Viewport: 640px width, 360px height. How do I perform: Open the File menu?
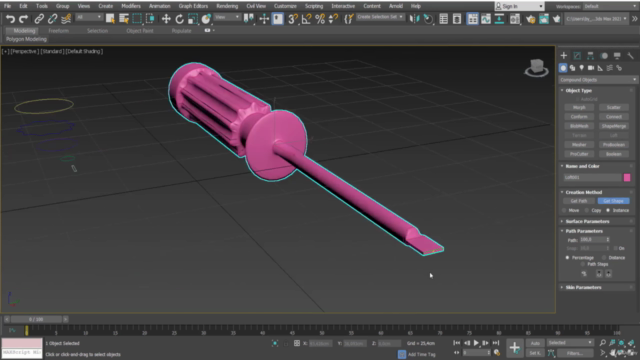pyautogui.click(x=7, y=6)
